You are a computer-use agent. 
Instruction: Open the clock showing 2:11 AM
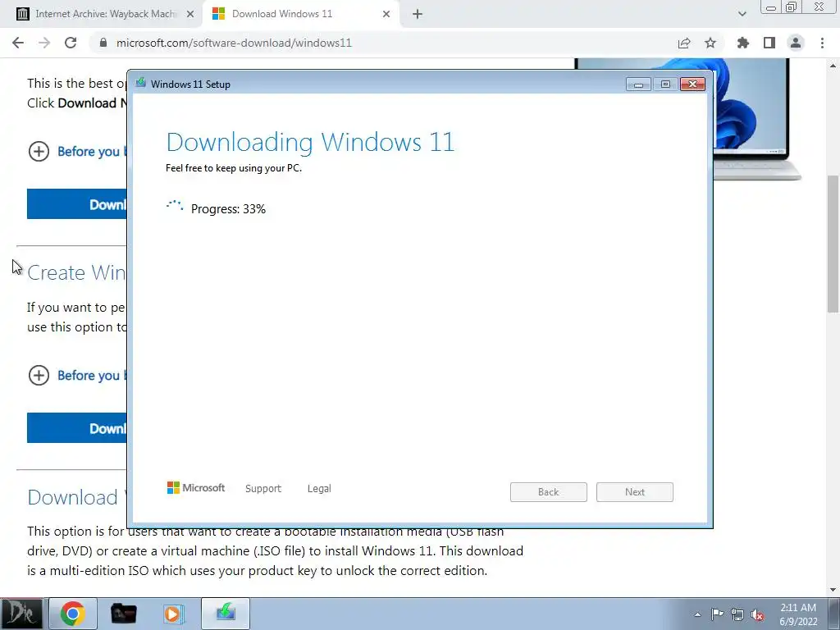pos(798,614)
